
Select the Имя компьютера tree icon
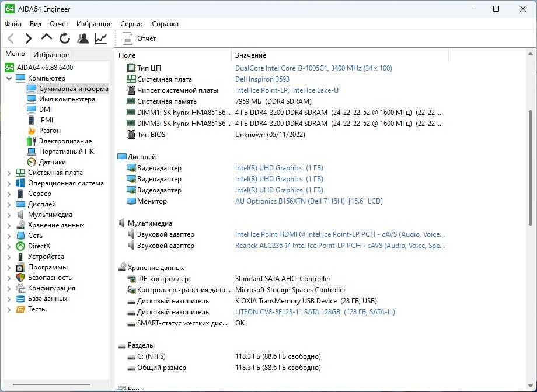[32, 99]
